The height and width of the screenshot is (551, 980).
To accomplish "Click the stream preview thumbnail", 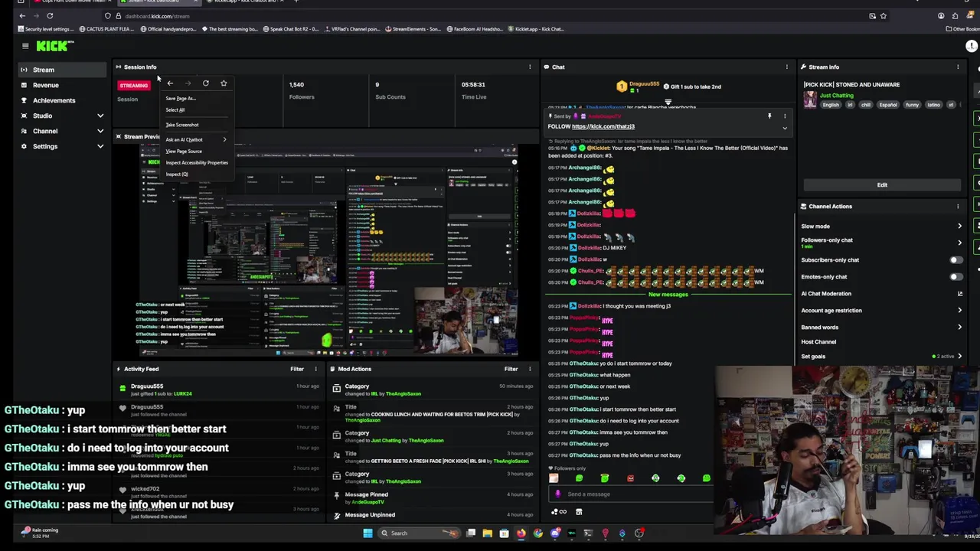I will 328,250.
